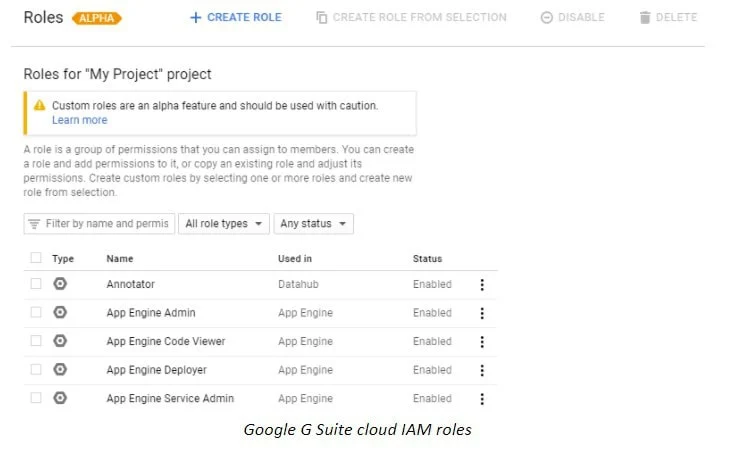Open the three-dot menu for App Engine Code Viewer
729x453 pixels.
(x=482, y=342)
